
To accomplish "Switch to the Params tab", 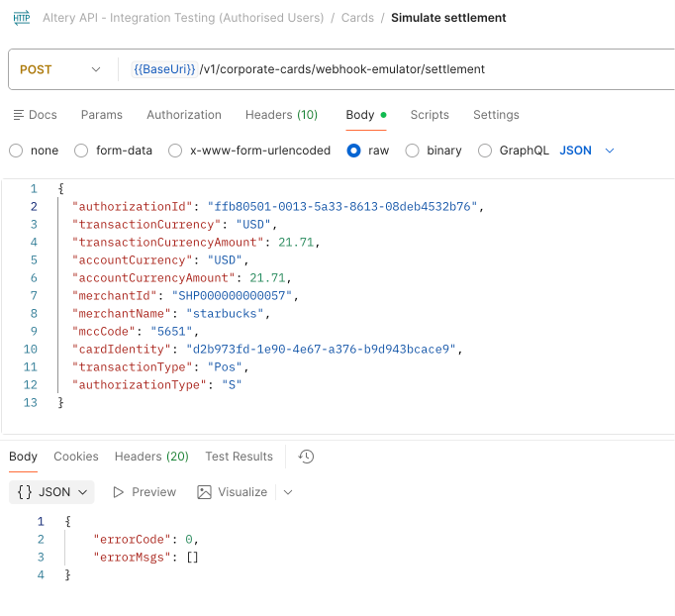I will pos(102,115).
